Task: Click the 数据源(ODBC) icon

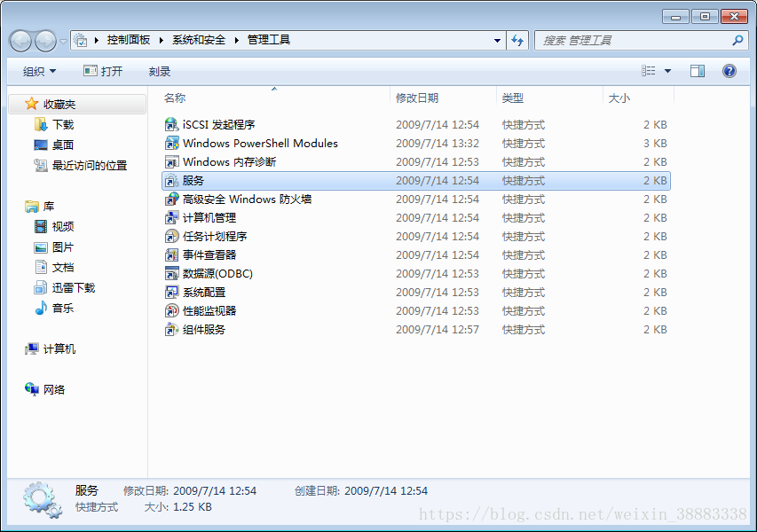Action: pos(171,273)
